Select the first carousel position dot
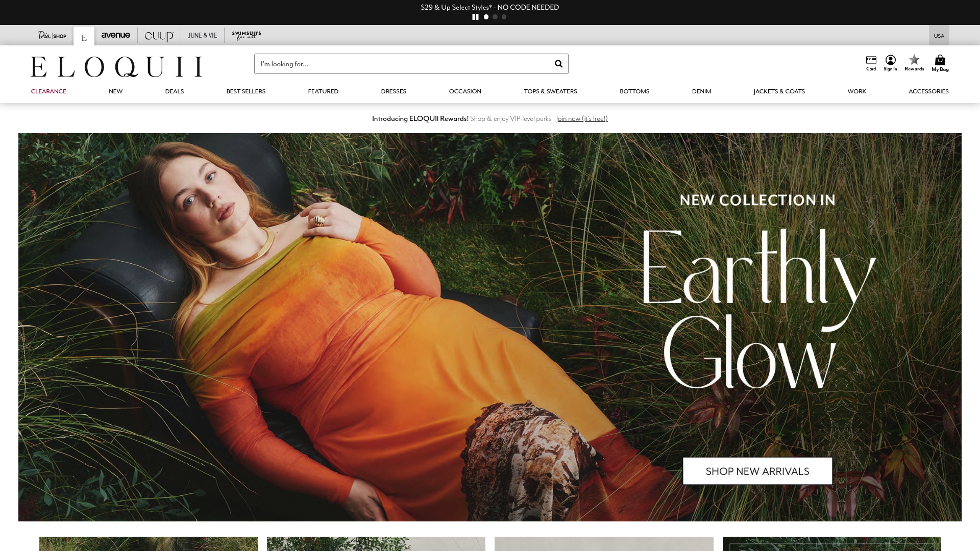The image size is (980, 551). pos(485,17)
